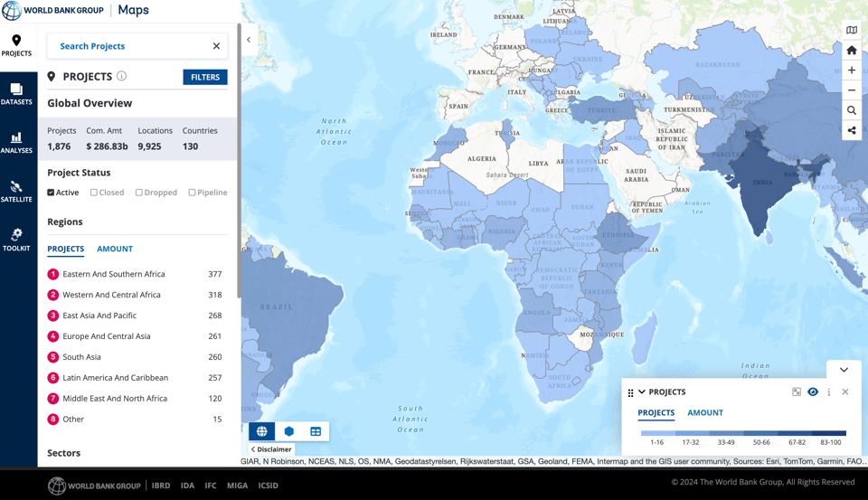
Task: Uncheck the Active project status
Action: click(52, 193)
